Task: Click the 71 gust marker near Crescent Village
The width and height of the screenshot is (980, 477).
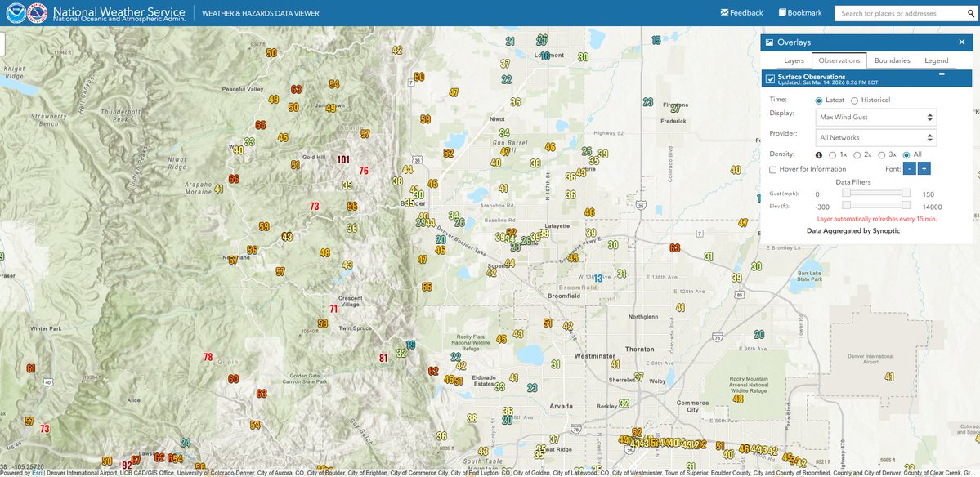Action: click(333, 309)
